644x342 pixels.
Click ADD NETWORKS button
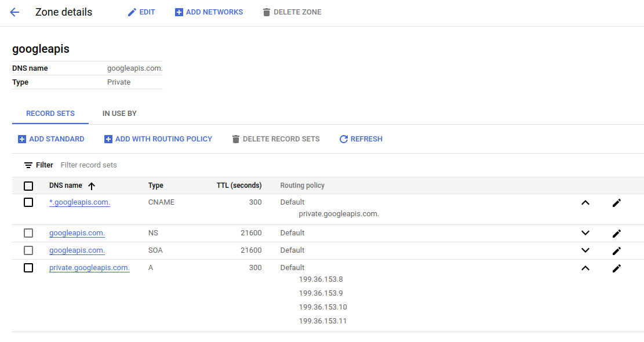tap(209, 12)
